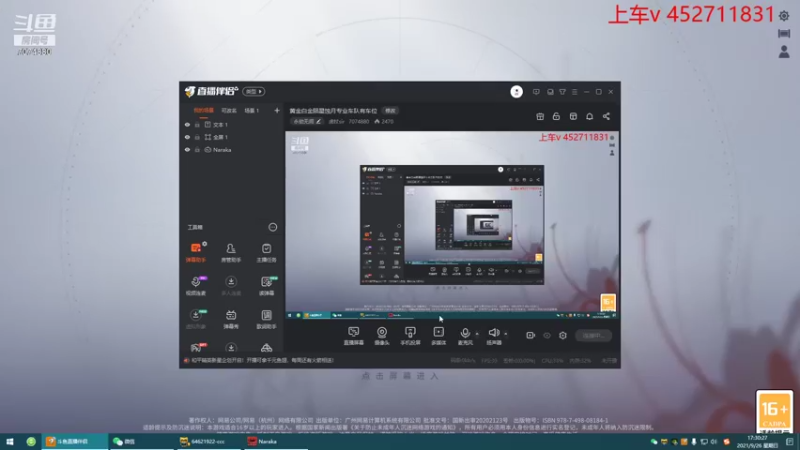Open the toolbox more-options circle button
The image size is (800, 450).
pyautogui.click(x=273, y=227)
